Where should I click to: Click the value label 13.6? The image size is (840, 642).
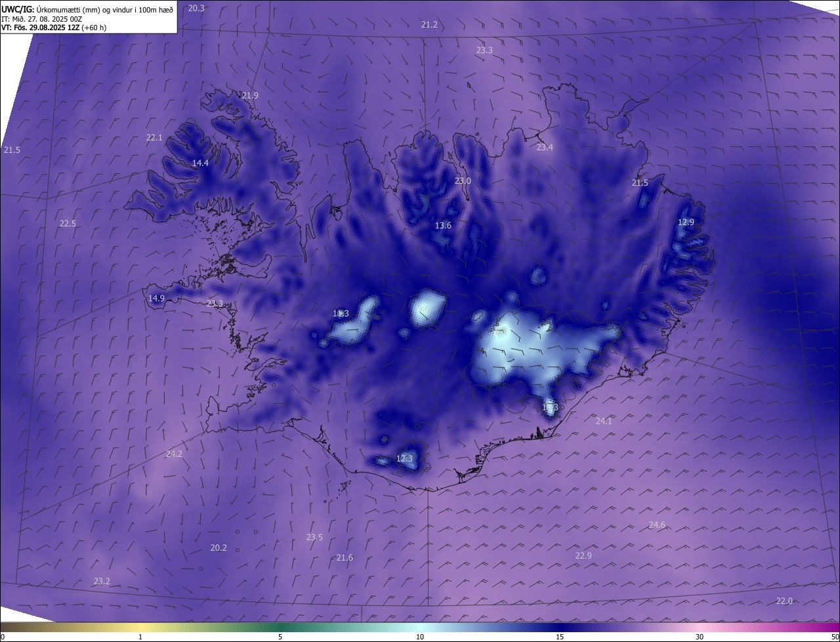[443, 225]
